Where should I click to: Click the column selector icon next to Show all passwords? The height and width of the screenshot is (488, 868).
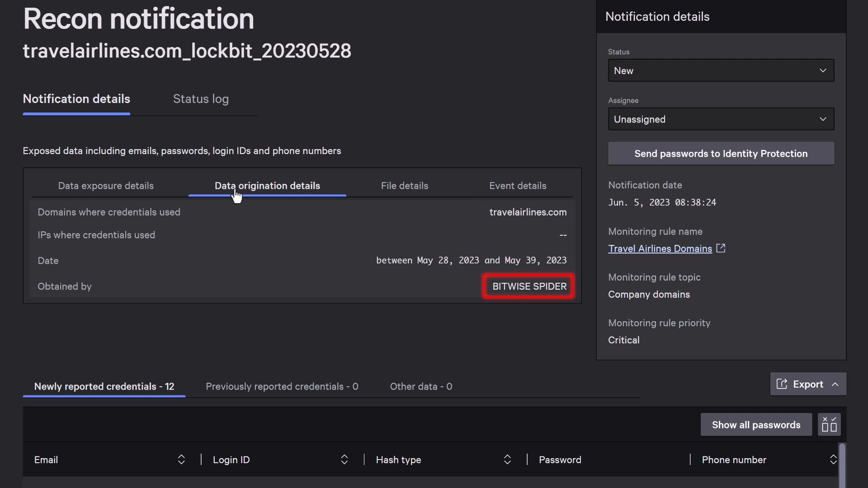[829, 424]
